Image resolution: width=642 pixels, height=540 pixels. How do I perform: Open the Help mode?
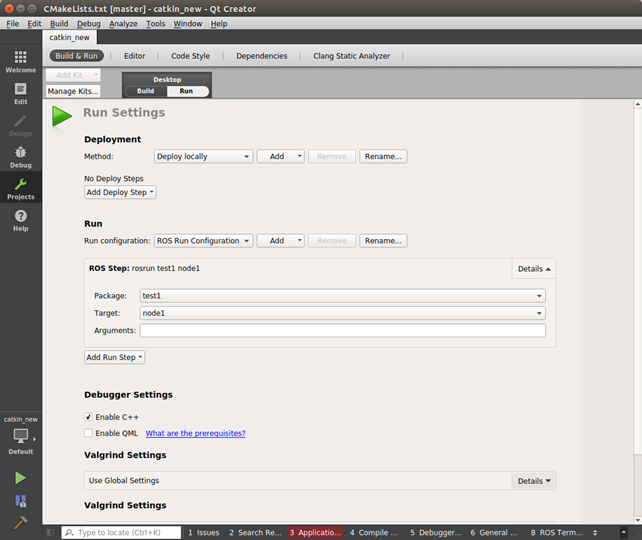click(20, 221)
